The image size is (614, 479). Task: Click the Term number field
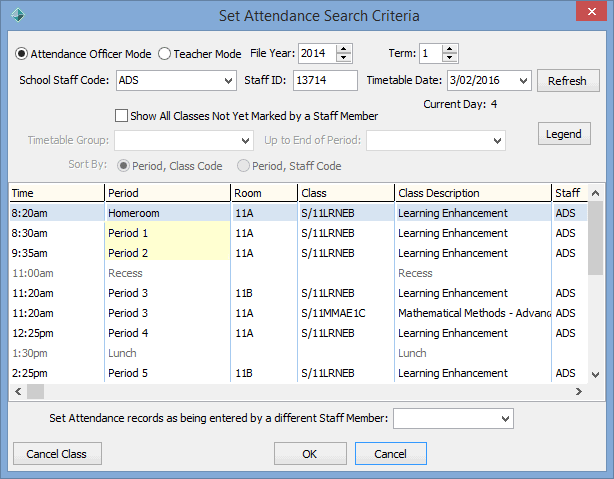tap(431, 53)
